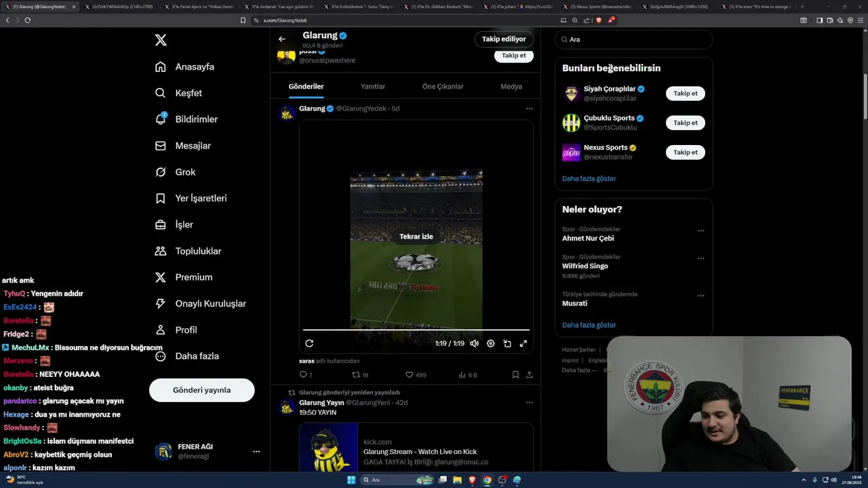Click the video progress bar
The image size is (868, 488).
pos(416,330)
